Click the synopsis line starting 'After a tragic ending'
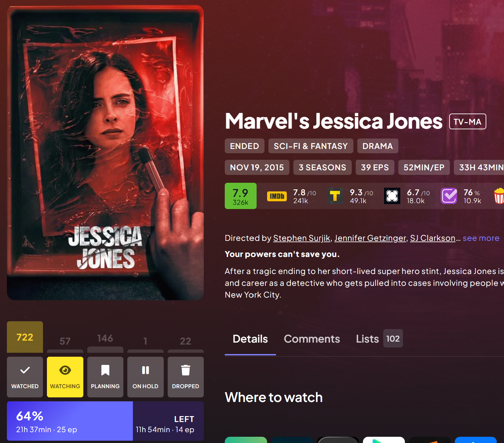The width and height of the screenshot is (504, 443). click(x=364, y=271)
